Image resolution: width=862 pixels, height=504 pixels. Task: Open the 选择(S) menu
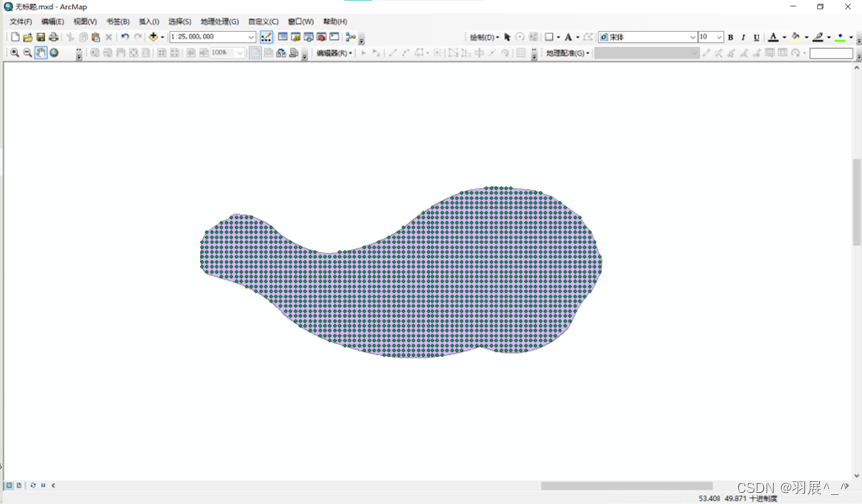coord(179,22)
